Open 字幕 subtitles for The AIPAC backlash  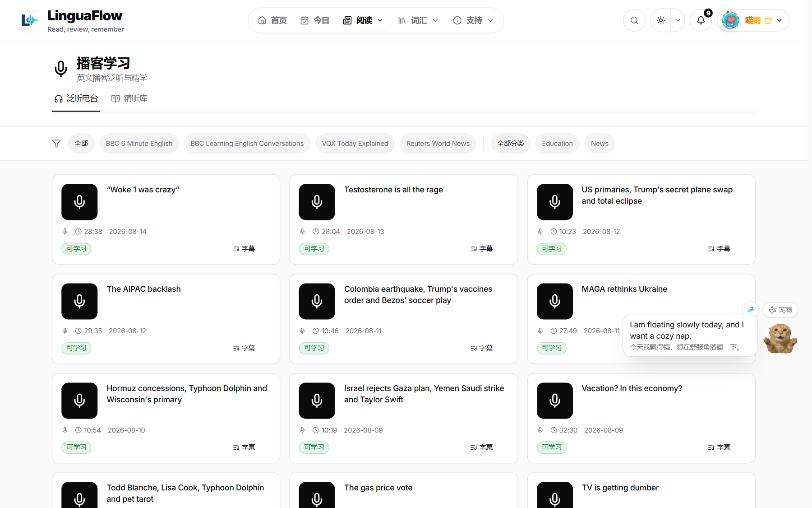point(244,348)
